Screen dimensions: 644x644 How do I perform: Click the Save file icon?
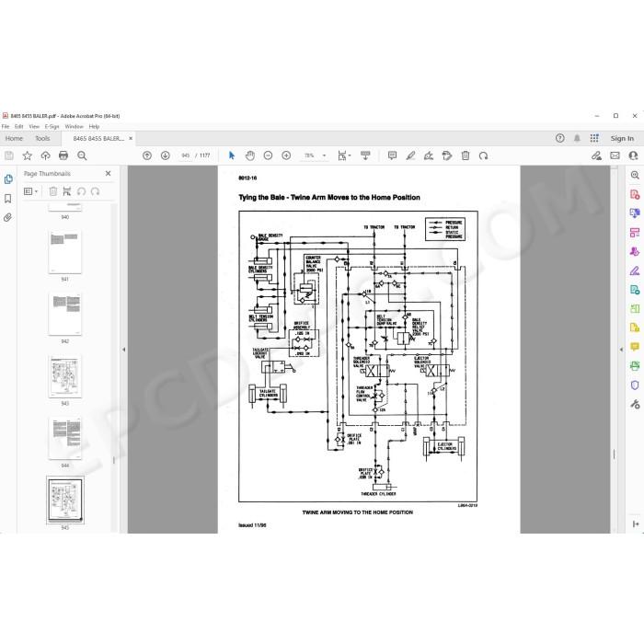9,155
